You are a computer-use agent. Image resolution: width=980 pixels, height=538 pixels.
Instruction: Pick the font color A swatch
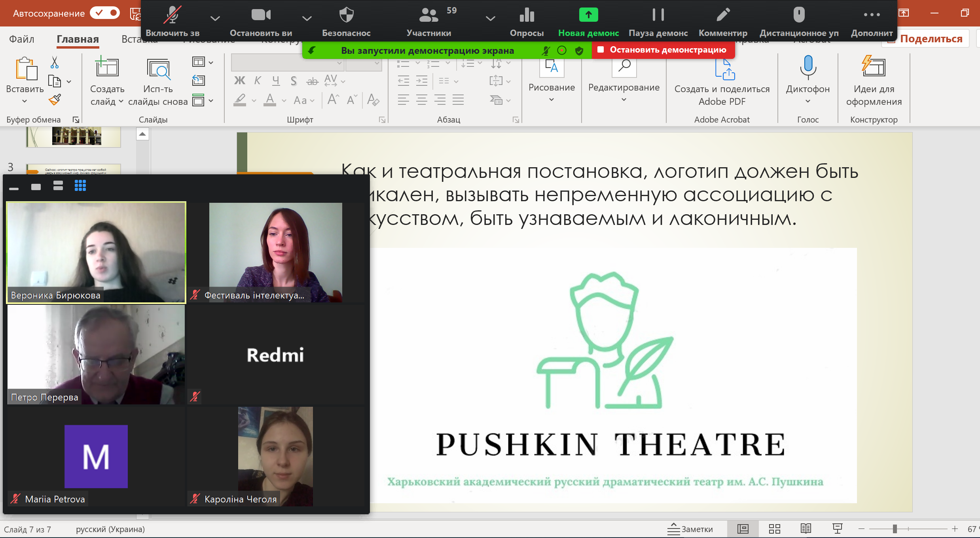[270, 100]
